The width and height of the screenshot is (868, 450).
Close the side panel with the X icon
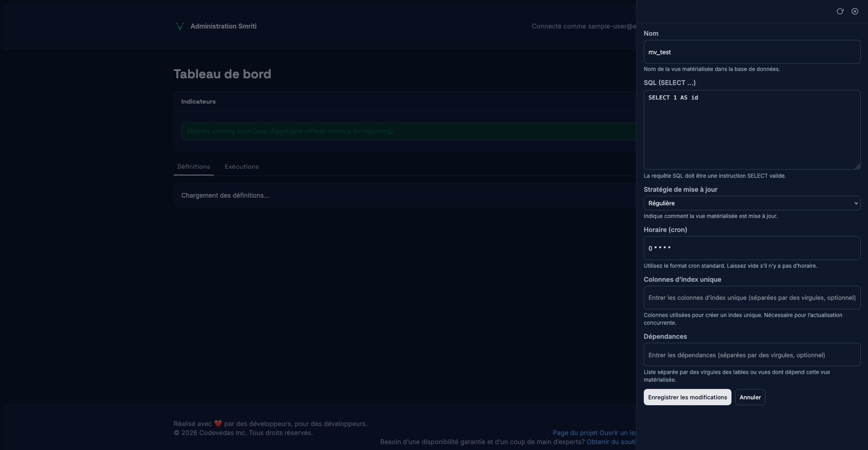[x=855, y=11]
